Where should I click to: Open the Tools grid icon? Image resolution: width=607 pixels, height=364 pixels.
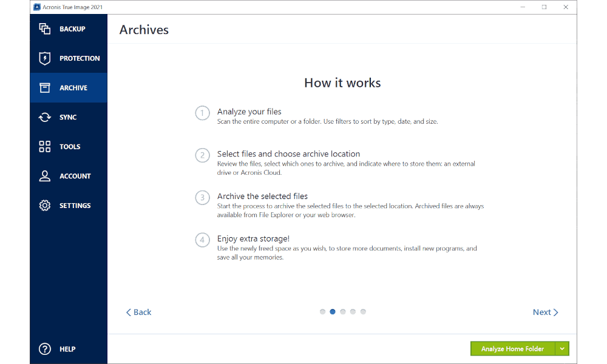tap(45, 147)
